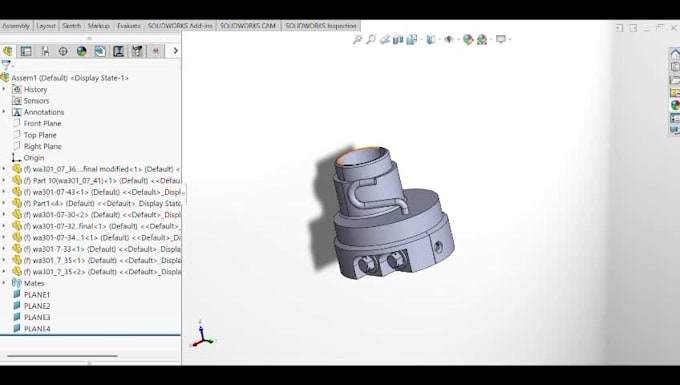
Task: Select Assem1 (Default) root node
Action: [x=70, y=78]
